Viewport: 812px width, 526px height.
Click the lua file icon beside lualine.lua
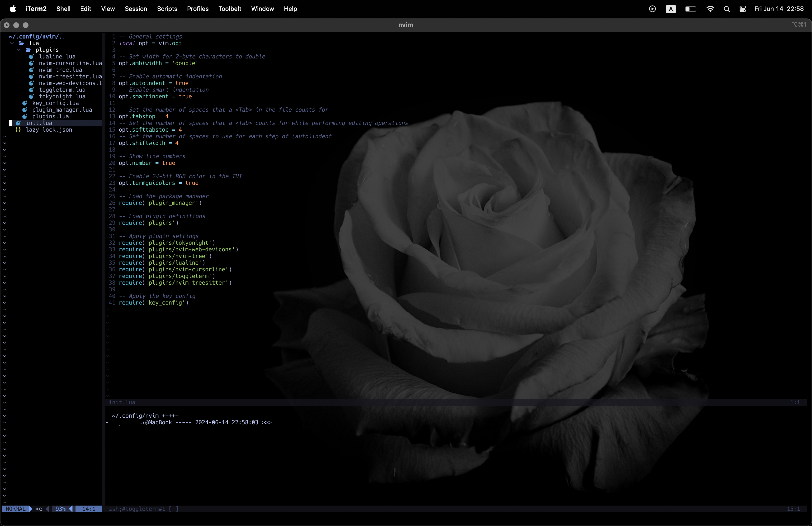[32, 57]
